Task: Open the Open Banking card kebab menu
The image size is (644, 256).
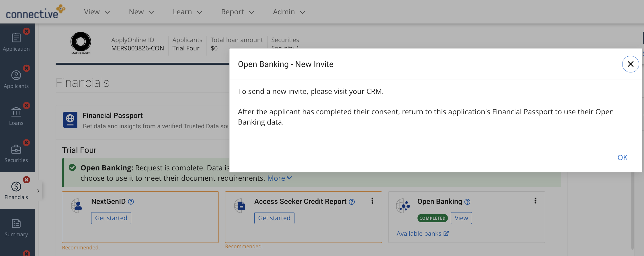Action: tap(535, 201)
